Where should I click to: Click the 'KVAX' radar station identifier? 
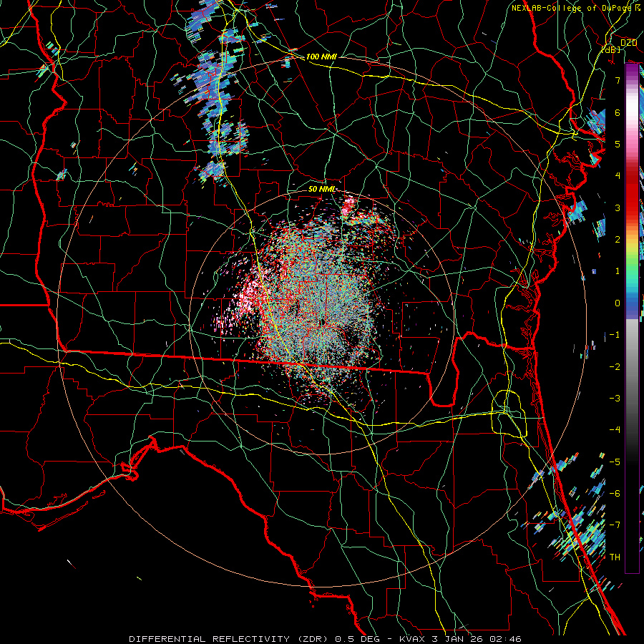(x=412, y=639)
